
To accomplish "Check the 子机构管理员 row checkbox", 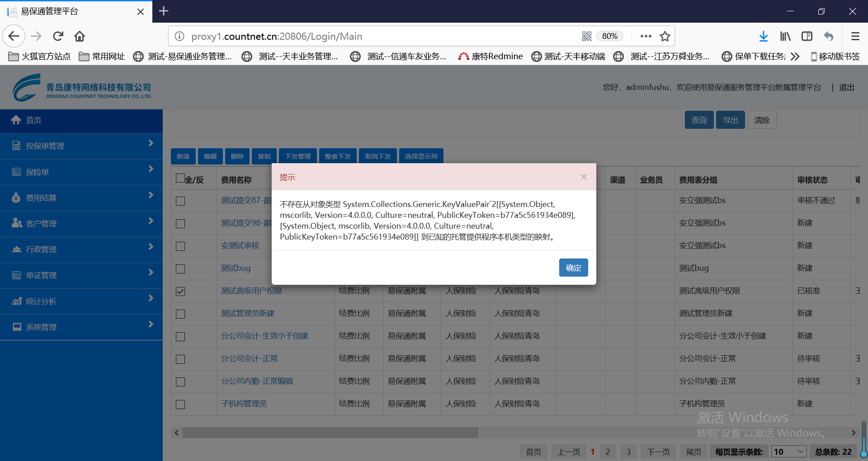I will (180, 405).
